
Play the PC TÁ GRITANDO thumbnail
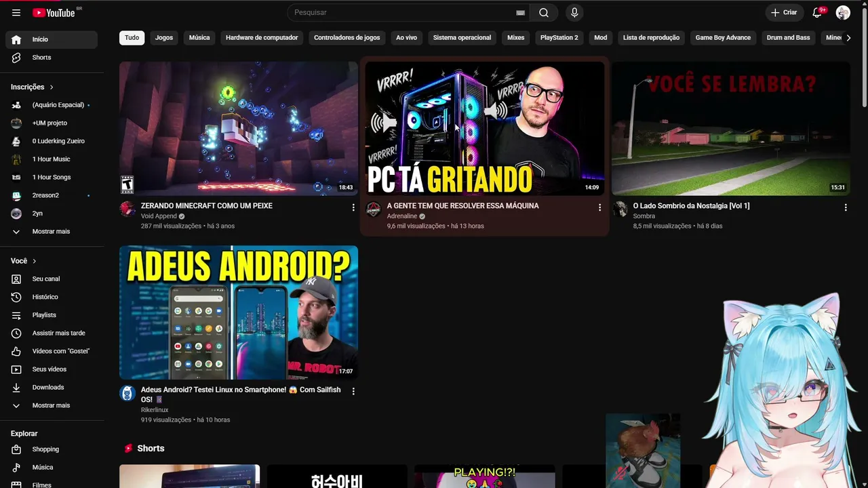point(485,129)
